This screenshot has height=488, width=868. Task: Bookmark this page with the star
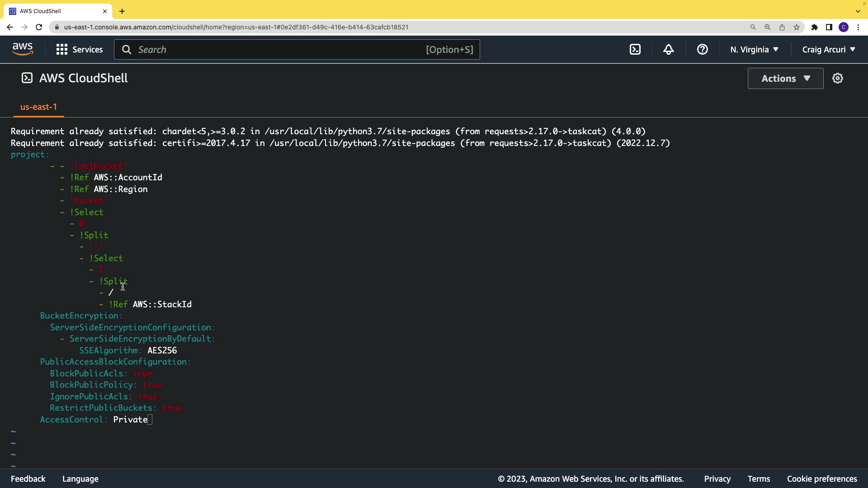pos(797,27)
